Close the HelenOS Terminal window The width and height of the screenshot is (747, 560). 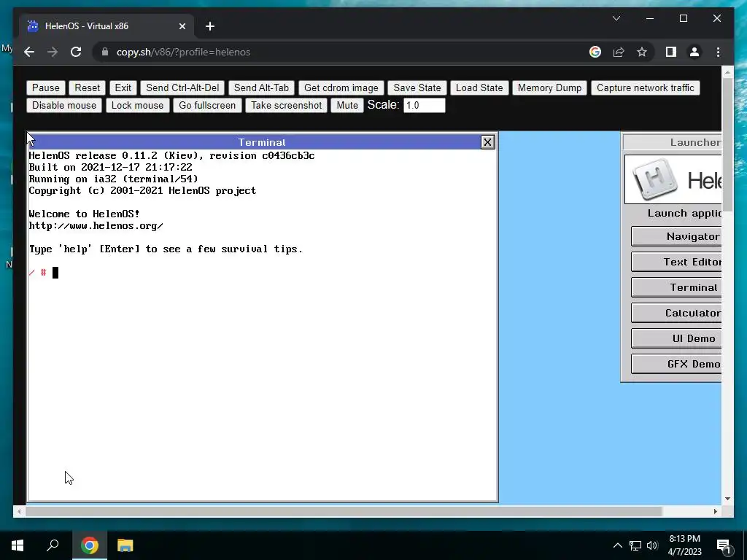[x=487, y=142]
